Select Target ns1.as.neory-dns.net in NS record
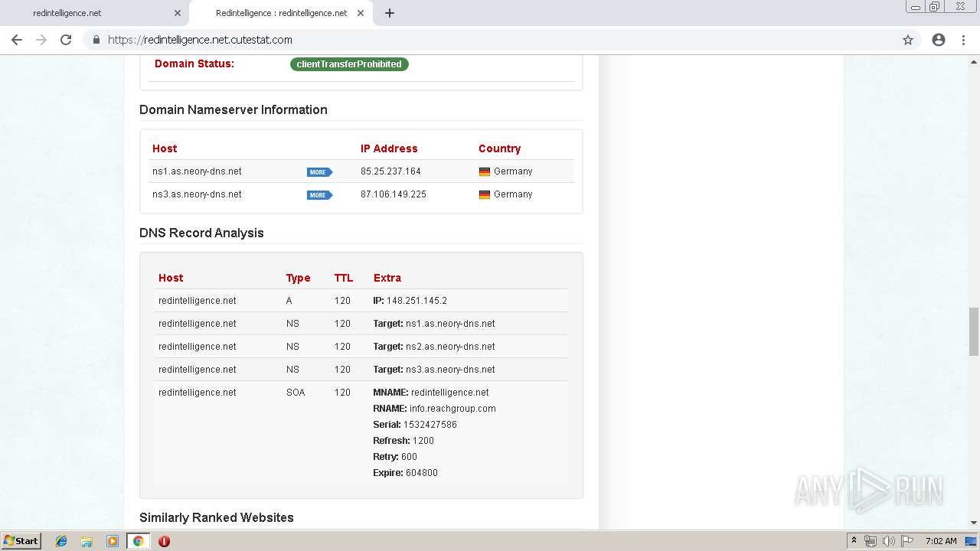The width and height of the screenshot is (980, 551). click(450, 324)
